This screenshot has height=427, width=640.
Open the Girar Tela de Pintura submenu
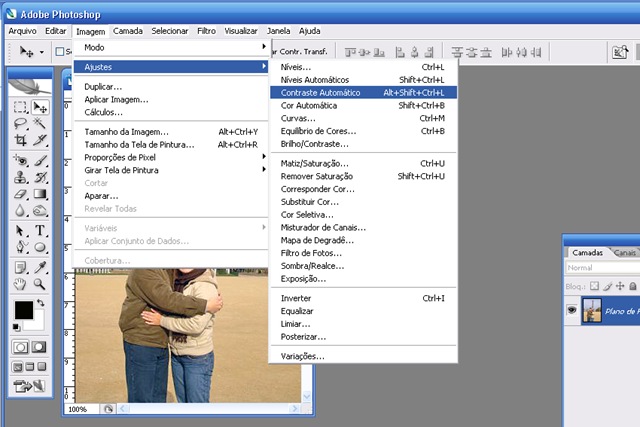click(x=170, y=170)
